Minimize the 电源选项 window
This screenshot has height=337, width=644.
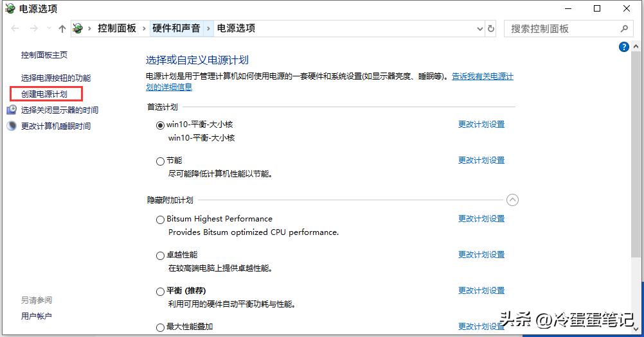[569, 8]
